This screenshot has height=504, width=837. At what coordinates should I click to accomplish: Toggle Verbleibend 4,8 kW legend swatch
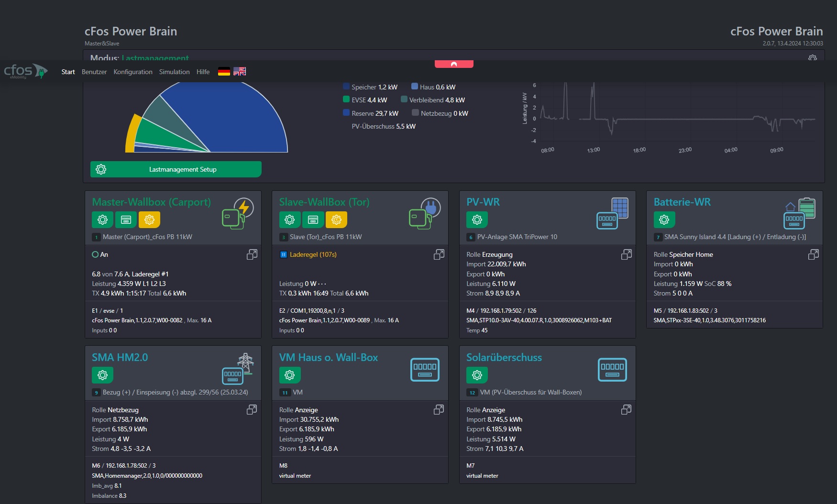(x=404, y=99)
